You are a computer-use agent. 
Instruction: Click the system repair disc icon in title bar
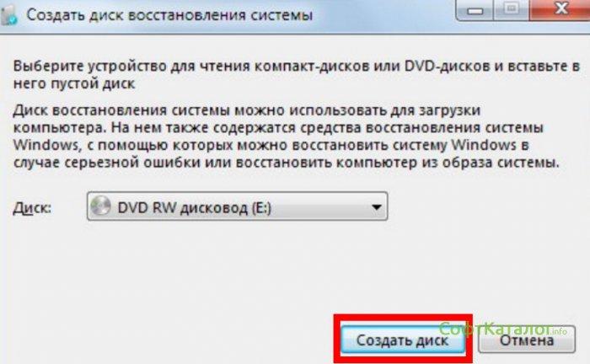click(x=8, y=15)
